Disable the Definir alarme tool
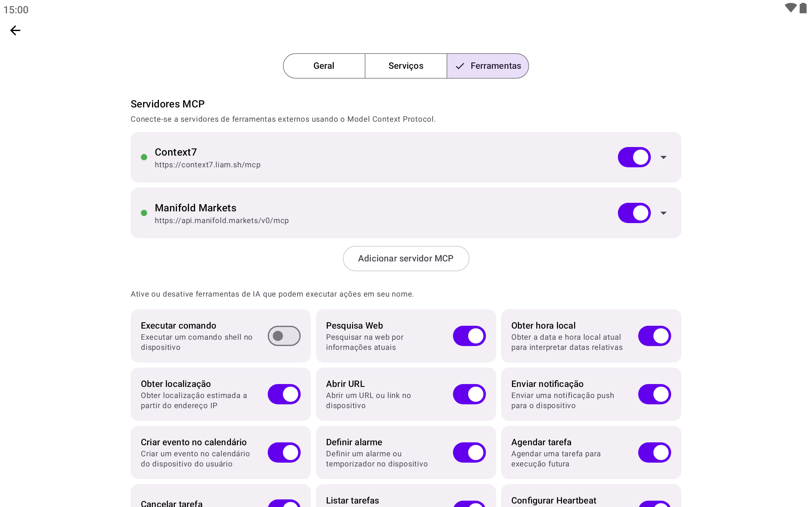 tap(469, 452)
